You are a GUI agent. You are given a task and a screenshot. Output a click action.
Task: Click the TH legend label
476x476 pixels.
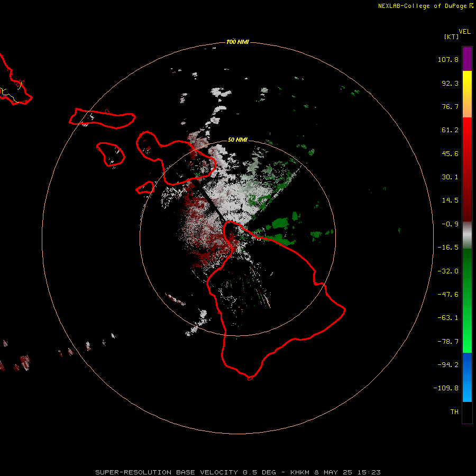(x=454, y=412)
